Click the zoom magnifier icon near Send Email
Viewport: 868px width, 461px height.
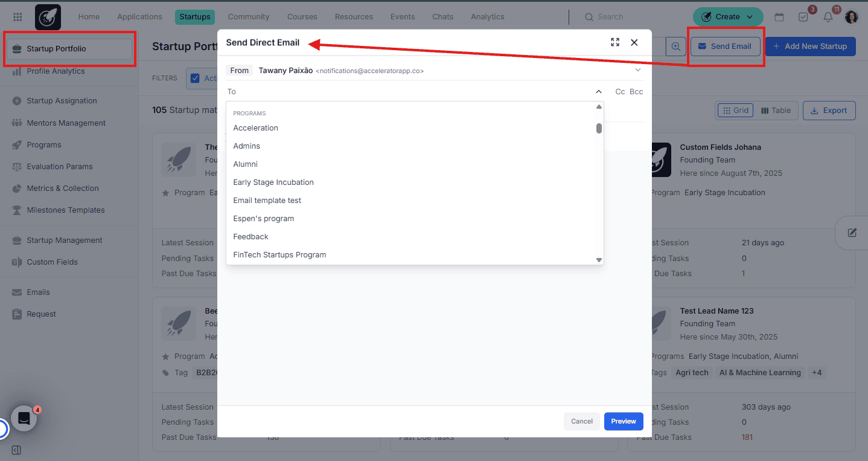(675, 47)
